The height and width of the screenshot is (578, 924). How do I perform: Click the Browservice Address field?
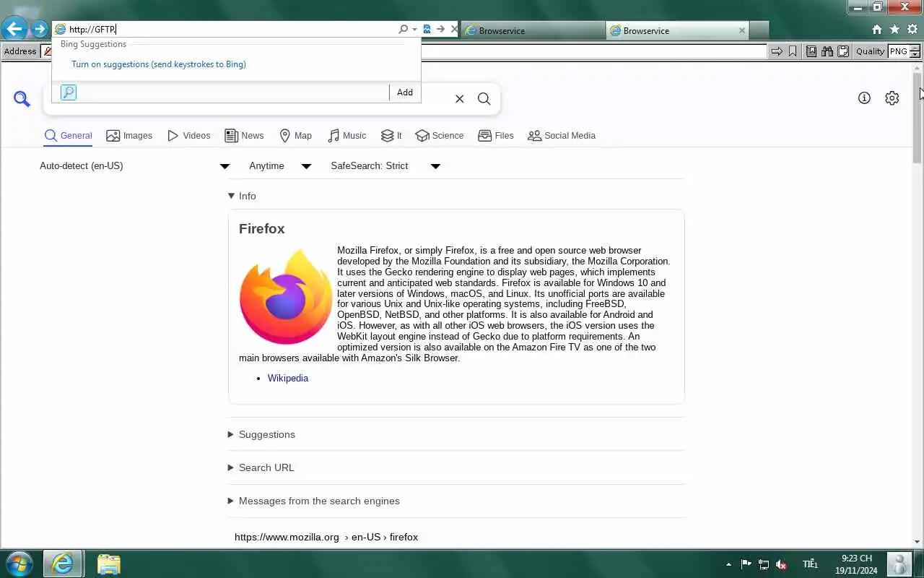point(593,51)
